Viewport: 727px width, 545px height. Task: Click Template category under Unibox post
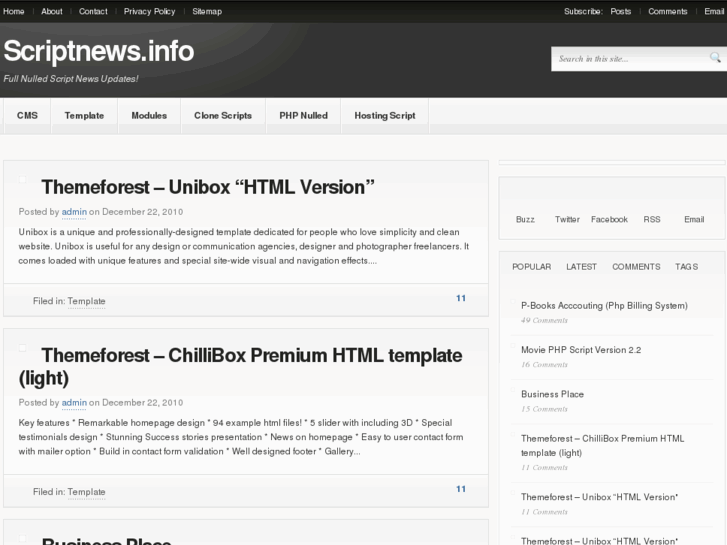[86, 301]
